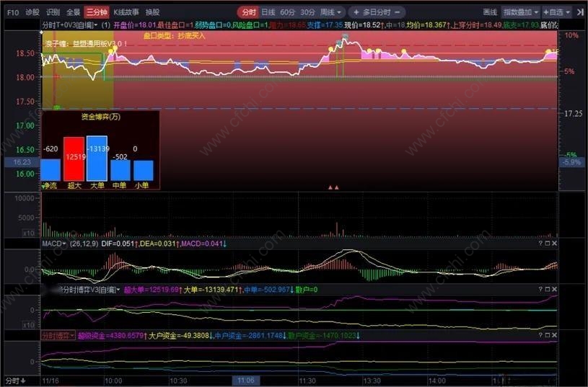Click the MACD (26,12,9) parameters
Viewport: 588px width, 387px height.
pyautogui.click(x=84, y=244)
